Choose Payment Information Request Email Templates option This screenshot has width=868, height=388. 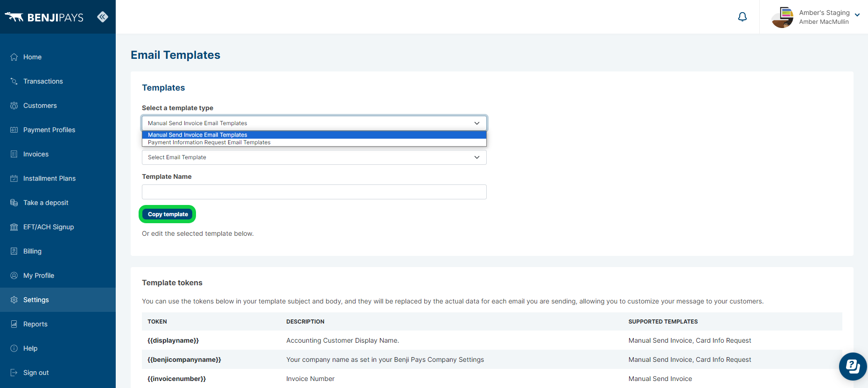click(314, 142)
